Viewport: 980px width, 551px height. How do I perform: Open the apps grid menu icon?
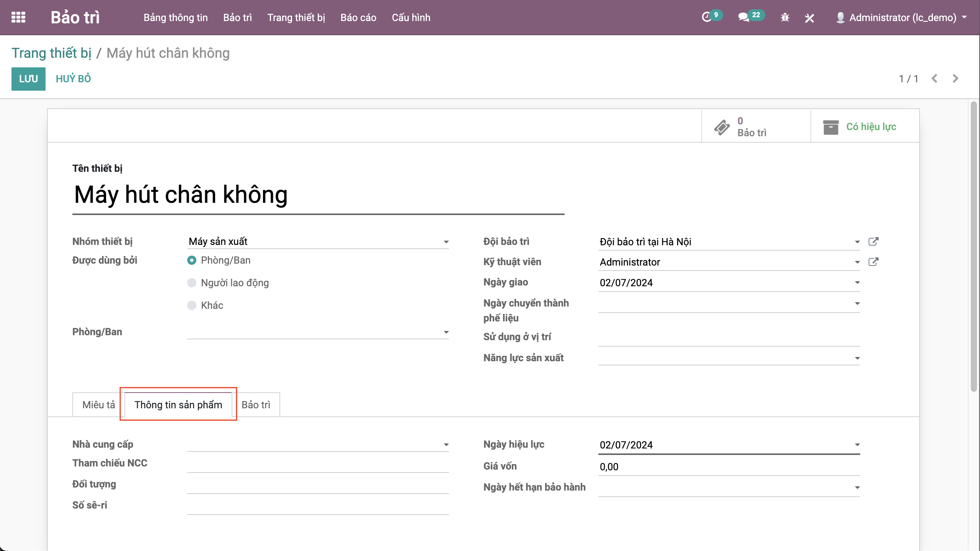pos(18,18)
